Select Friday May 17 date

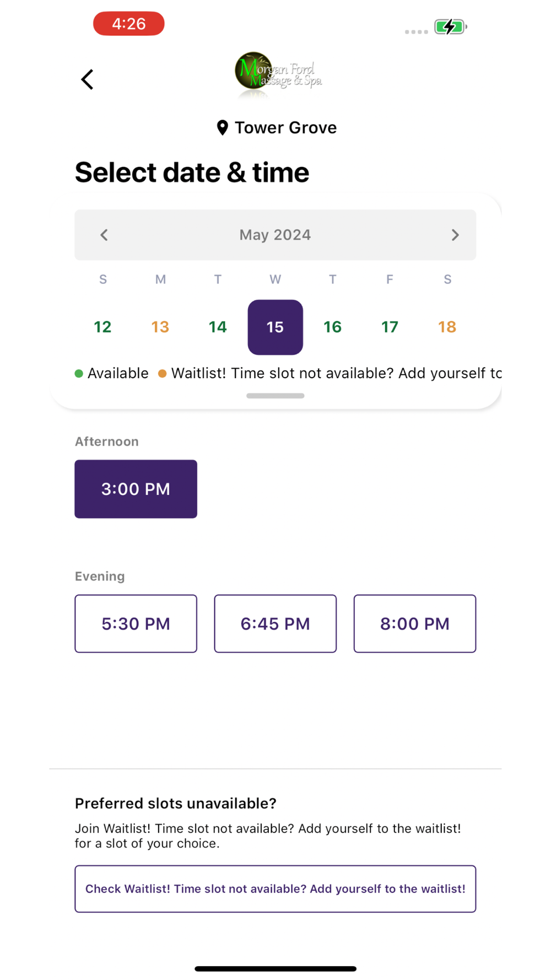click(390, 327)
